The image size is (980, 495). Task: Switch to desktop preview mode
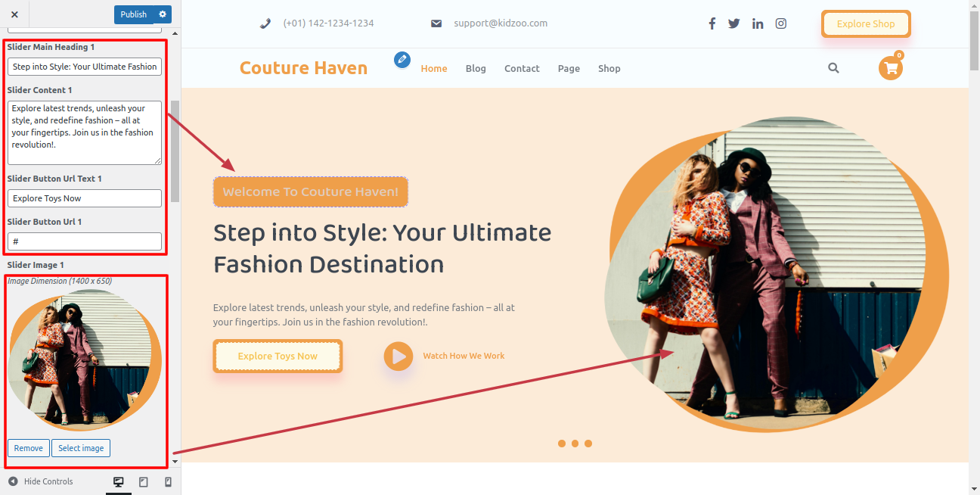coord(118,482)
